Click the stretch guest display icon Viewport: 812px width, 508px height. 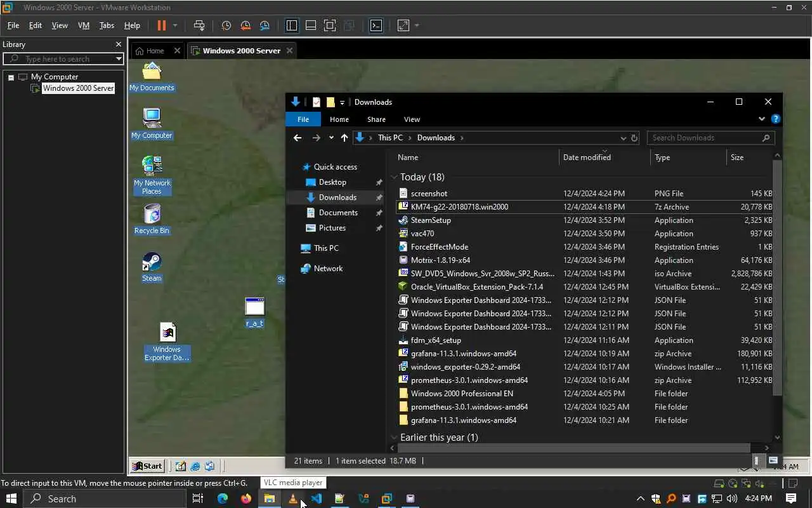403,25
